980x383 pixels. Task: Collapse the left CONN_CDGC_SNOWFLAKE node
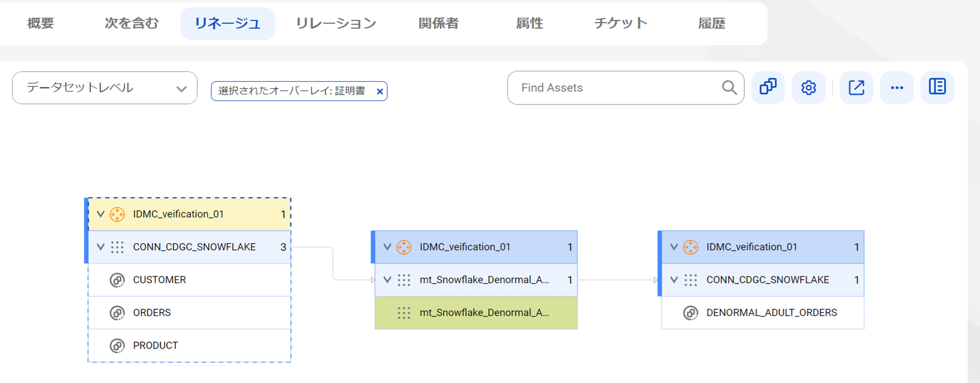[x=100, y=247]
